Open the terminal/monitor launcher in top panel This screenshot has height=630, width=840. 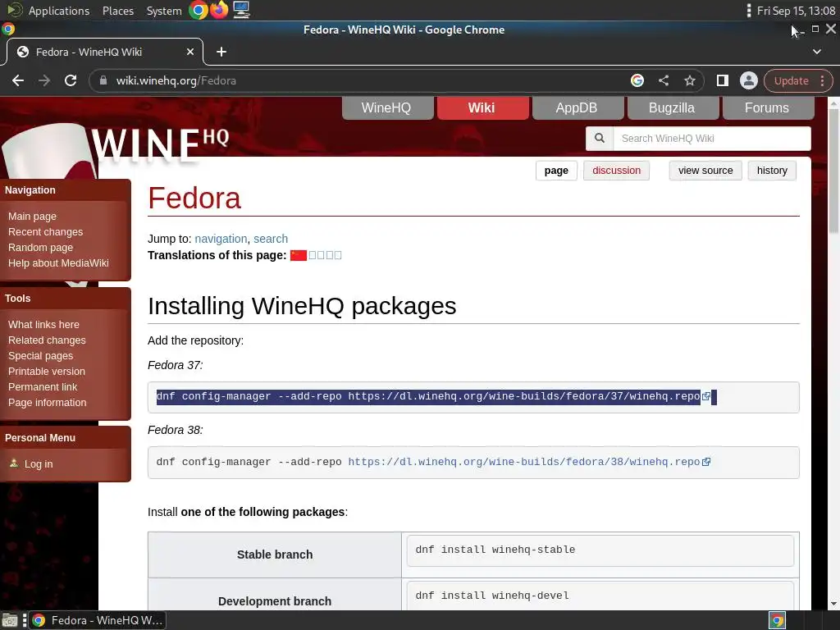click(241, 10)
